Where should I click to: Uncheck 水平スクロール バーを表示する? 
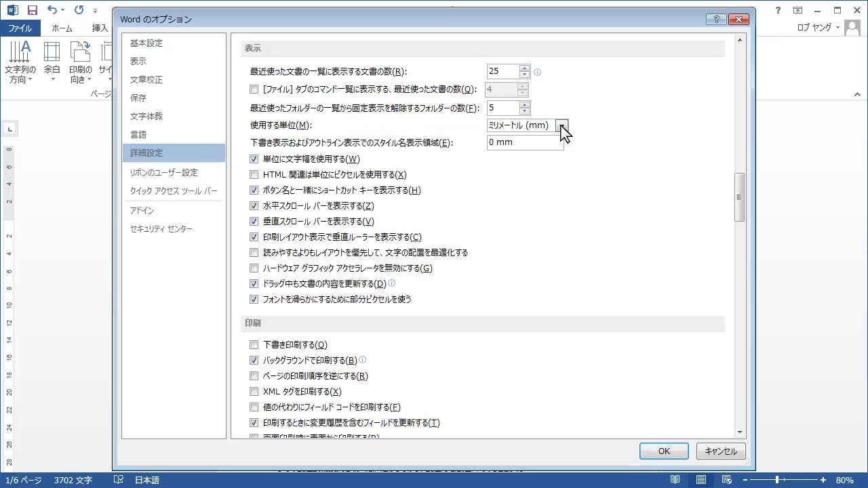(254, 206)
